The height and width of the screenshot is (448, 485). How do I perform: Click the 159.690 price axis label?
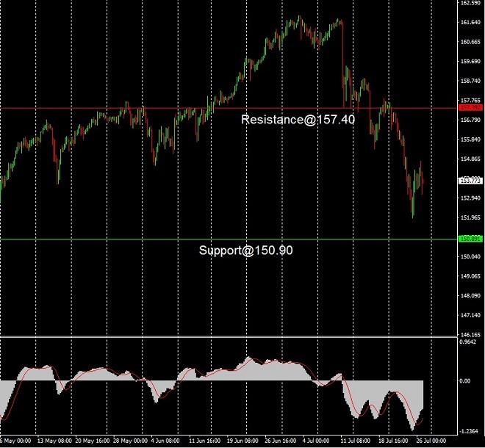470,61
